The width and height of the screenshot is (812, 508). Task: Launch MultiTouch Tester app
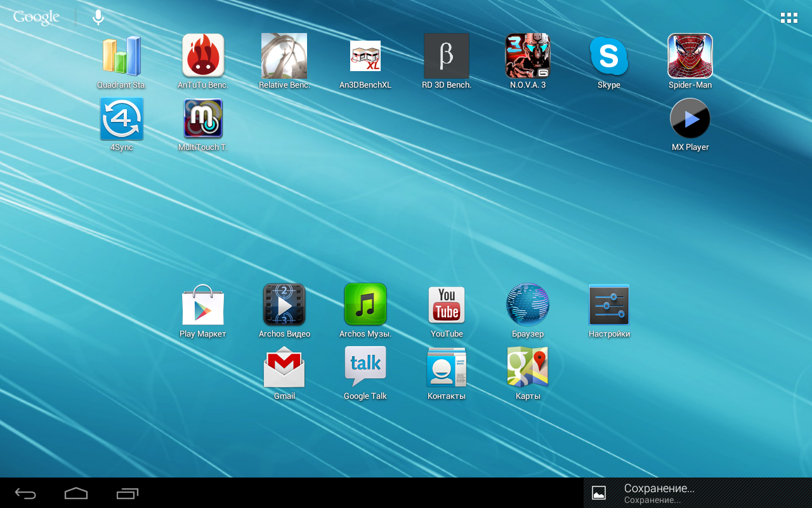coord(203,119)
